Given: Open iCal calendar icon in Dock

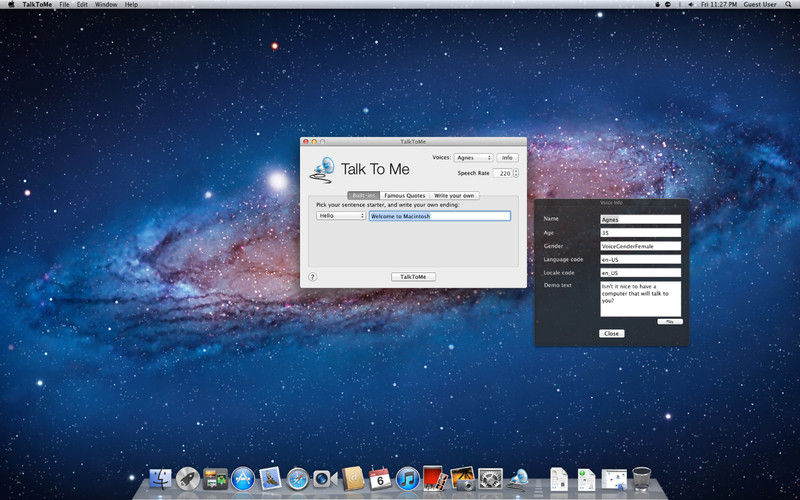Looking at the screenshot, I should (x=380, y=479).
